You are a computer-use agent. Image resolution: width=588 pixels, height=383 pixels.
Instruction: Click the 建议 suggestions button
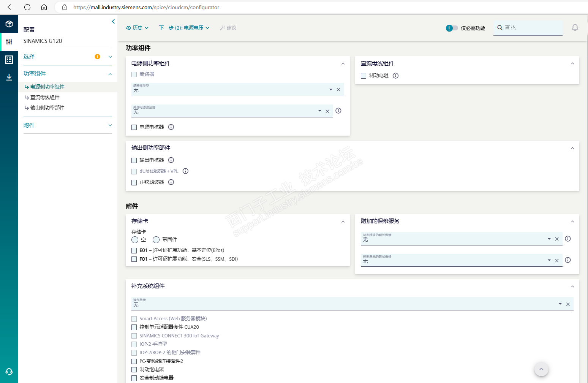pyautogui.click(x=228, y=28)
